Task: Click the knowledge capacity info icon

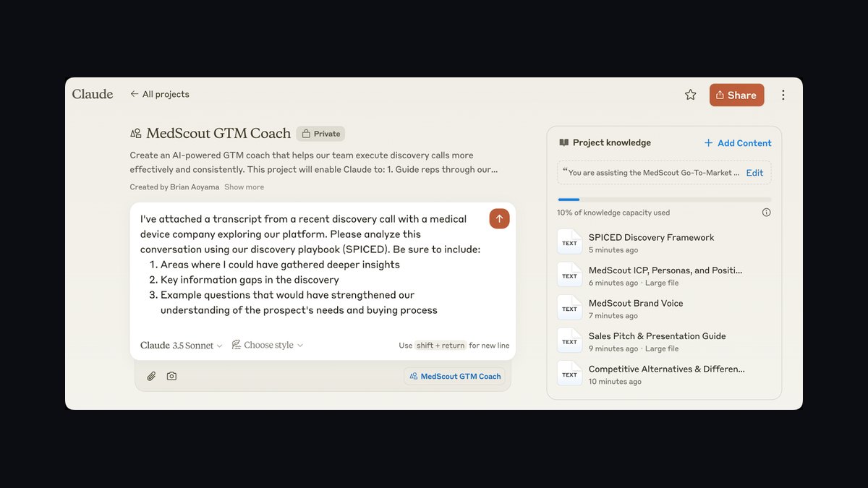Action: [x=767, y=213]
